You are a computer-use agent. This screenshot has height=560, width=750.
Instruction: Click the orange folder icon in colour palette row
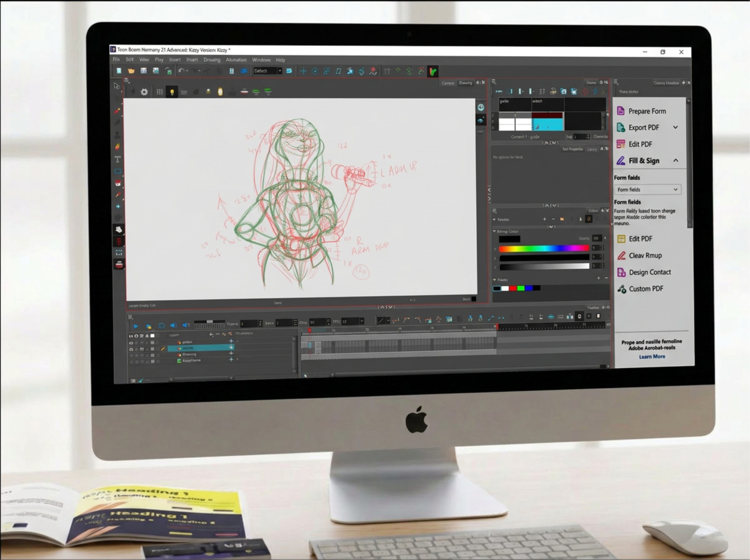(x=562, y=219)
